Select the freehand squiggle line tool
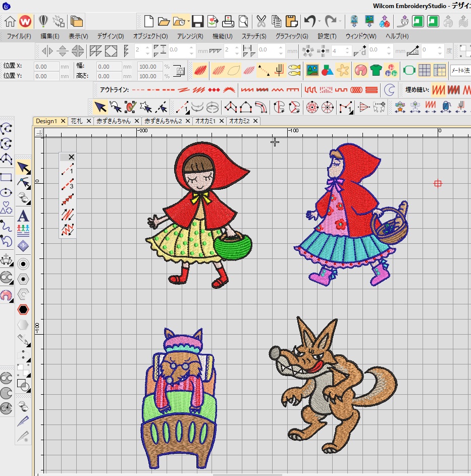This screenshot has width=471, height=476. (6, 226)
